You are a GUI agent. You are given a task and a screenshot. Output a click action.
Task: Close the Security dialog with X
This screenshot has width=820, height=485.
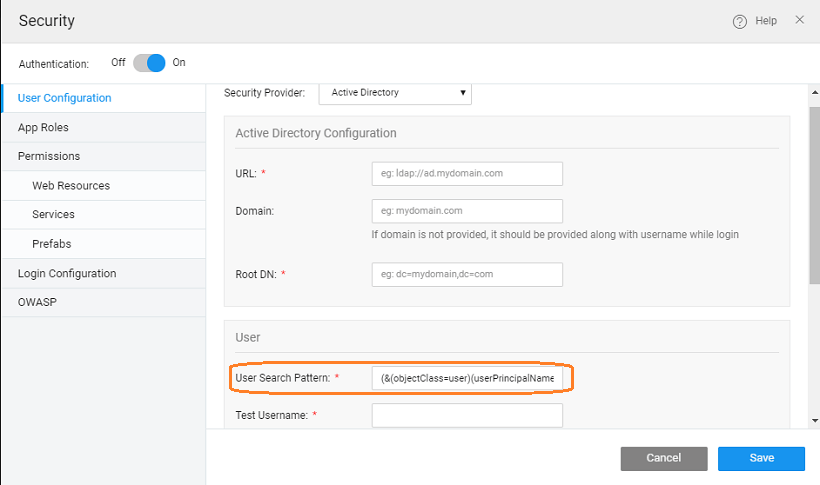tap(799, 20)
